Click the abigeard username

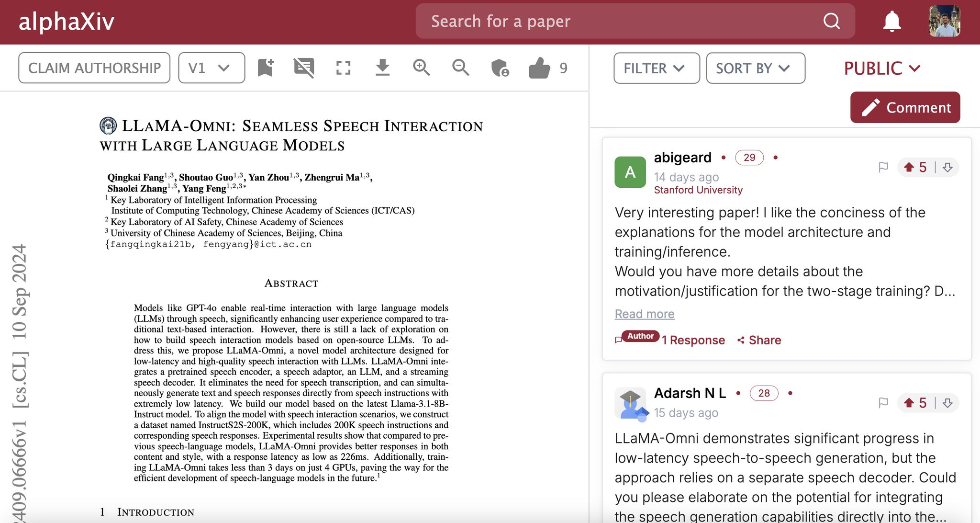(683, 157)
